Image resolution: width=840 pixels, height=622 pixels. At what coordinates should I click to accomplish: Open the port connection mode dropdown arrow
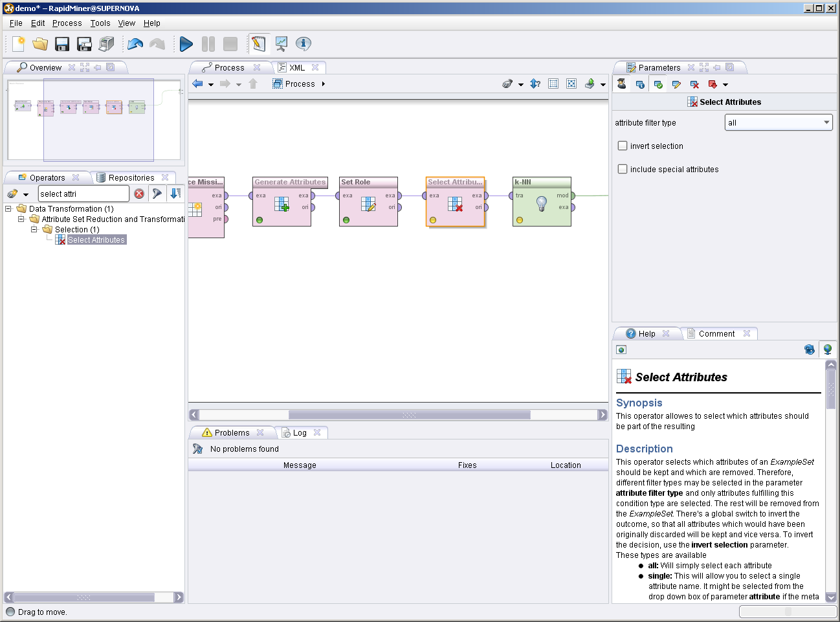(521, 84)
